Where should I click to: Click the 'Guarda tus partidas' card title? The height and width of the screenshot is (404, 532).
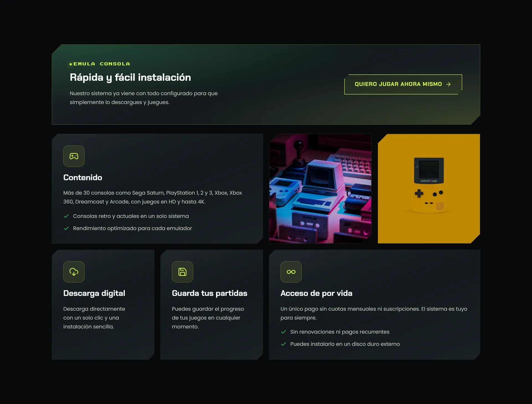209,293
